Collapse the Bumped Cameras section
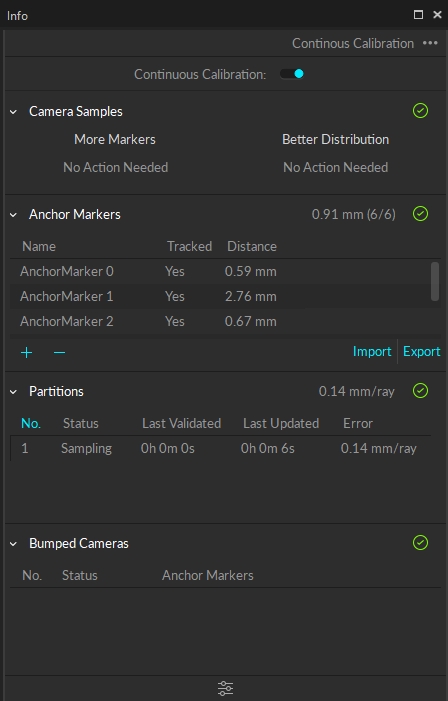 pyautogui.click(x=13, y=544)
